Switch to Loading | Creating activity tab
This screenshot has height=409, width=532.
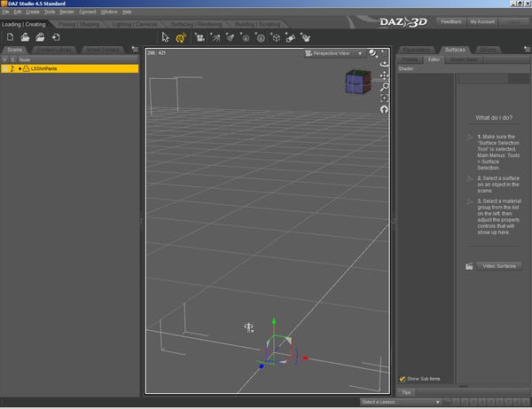[x=24, y=25]
